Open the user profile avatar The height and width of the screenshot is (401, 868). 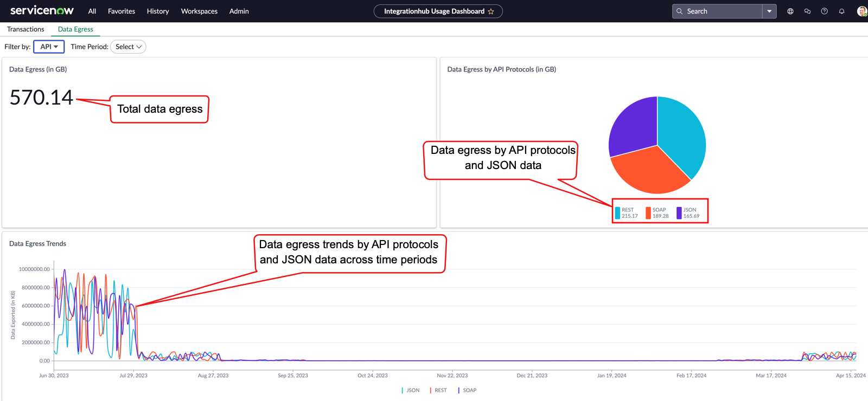[x=862, y=11]
